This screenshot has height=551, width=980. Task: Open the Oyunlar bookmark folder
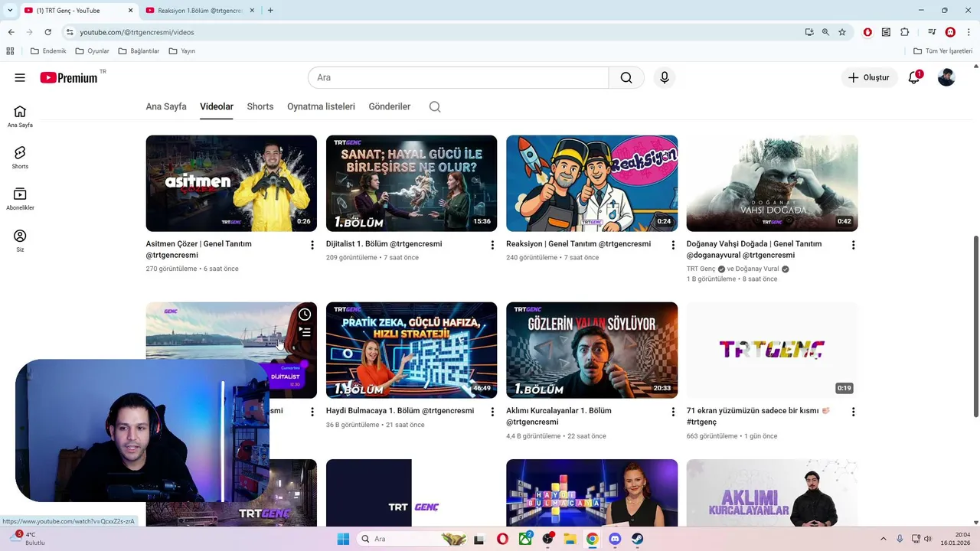[x=93, y=51]
